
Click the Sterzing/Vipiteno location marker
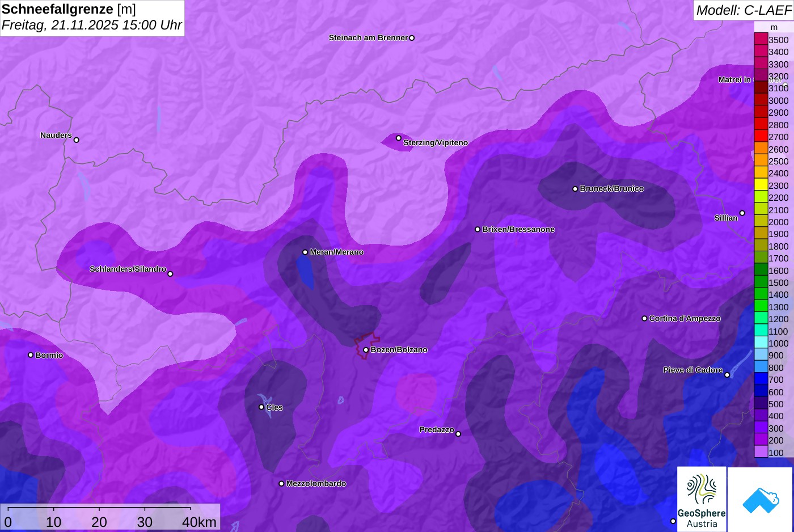[399, 138]
